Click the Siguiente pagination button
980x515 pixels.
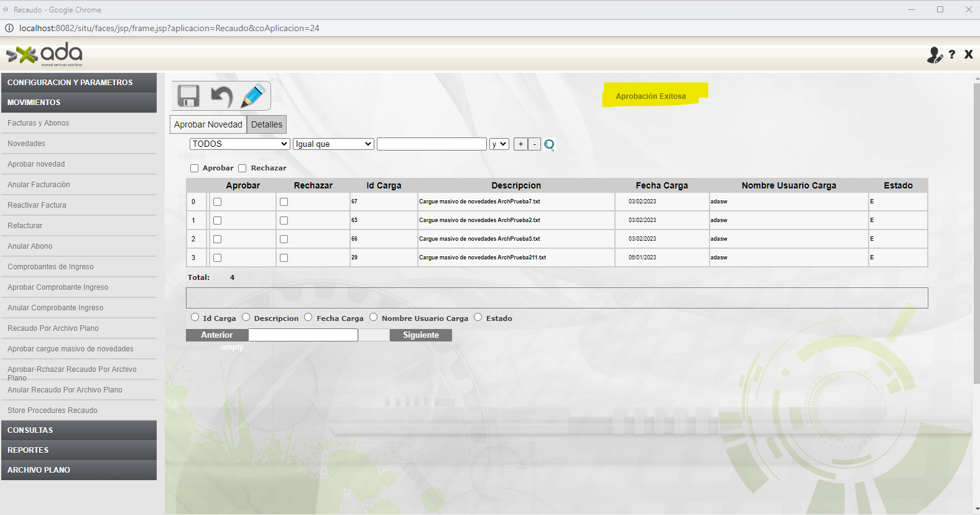click(x=420, y=335)
